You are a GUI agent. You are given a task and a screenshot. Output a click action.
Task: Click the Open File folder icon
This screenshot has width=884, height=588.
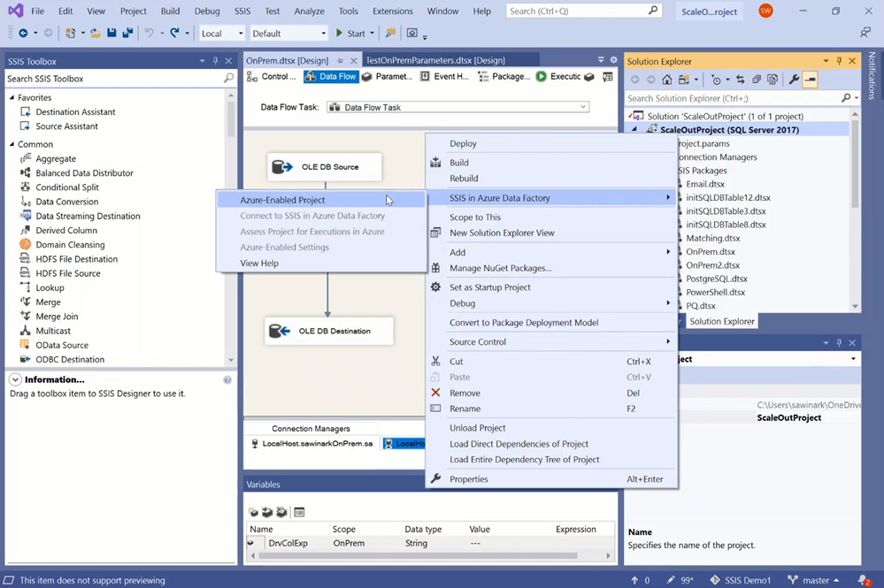point(96,34)
